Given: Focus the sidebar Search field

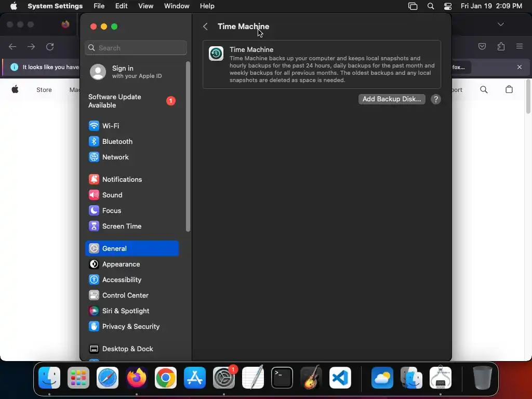Looking at the screenshot, I should click(x=136, y=48).
